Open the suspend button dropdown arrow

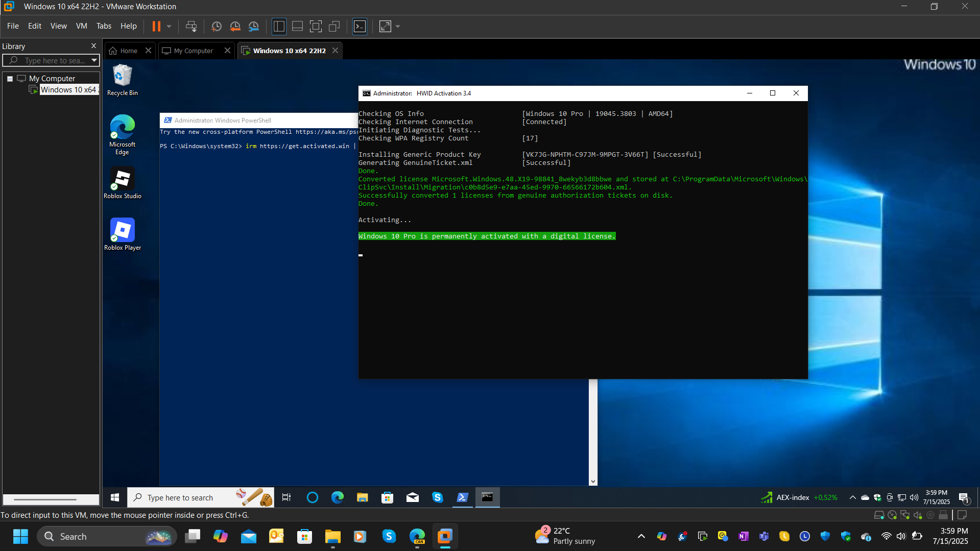click(x=169, y=26)
